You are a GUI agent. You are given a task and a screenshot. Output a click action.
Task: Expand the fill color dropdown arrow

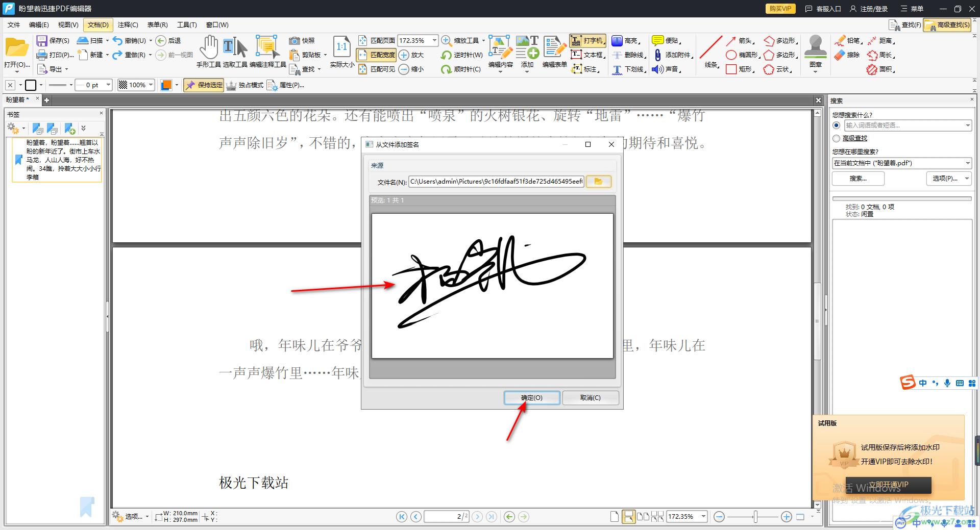(177, 85)
